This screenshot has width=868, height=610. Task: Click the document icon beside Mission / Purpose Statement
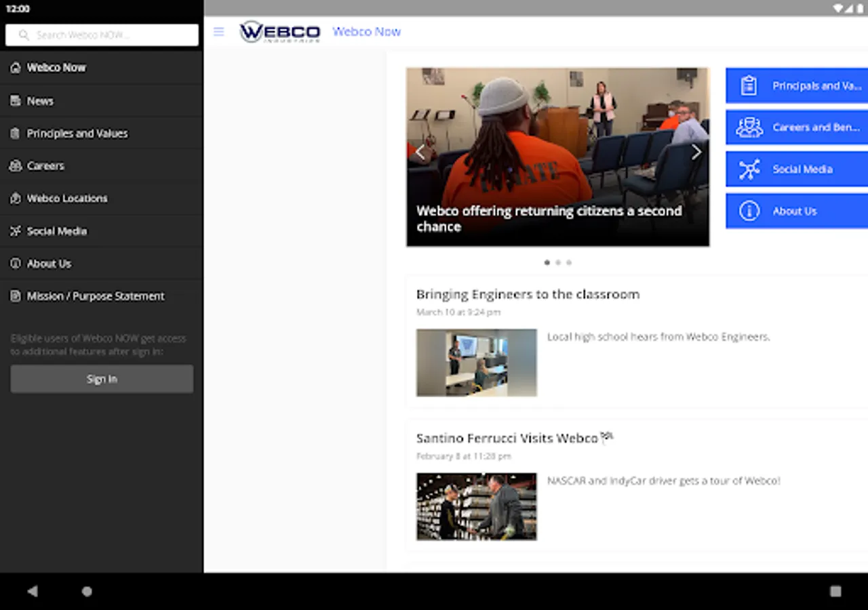click(x=15, y=296)
